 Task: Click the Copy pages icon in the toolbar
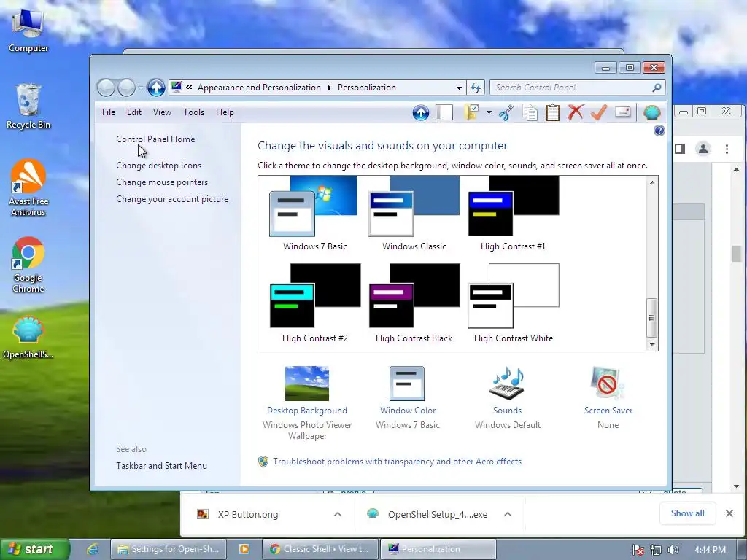[530, 112]
